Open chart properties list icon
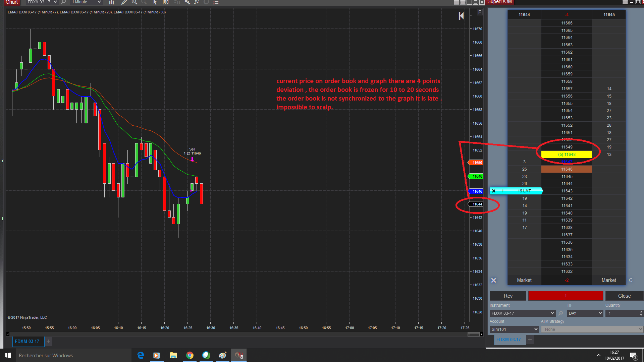Screen dimensions: 644x362 216,2
